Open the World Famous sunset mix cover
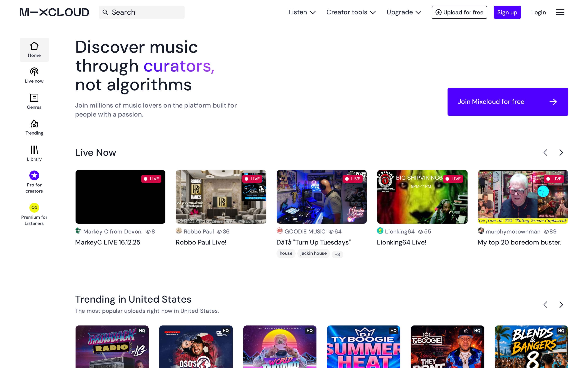Viewport: 588px width, 368px height. click(280, 347)
